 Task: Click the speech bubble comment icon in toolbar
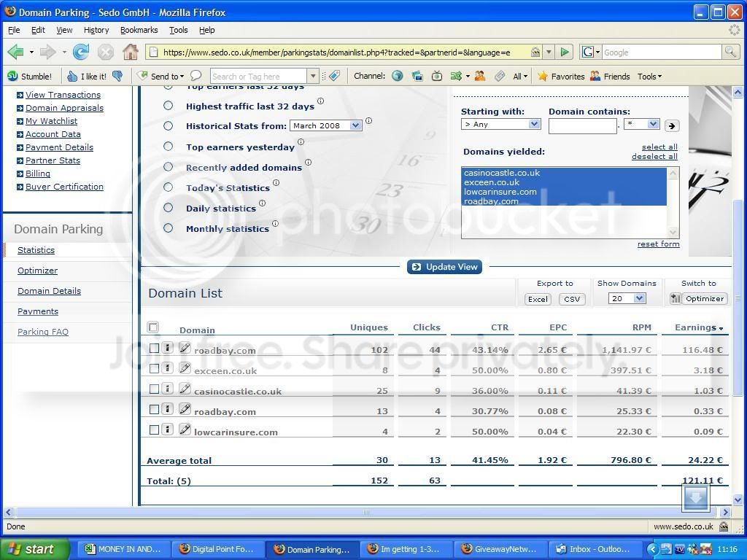pyautogui.click(x=196, y=76)
